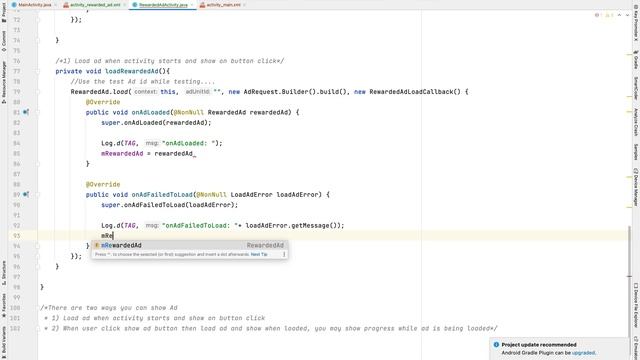This screenshot has width=640, height=360.
Task: Open the completion popup options menu
Action: click(x=284, y=254)
